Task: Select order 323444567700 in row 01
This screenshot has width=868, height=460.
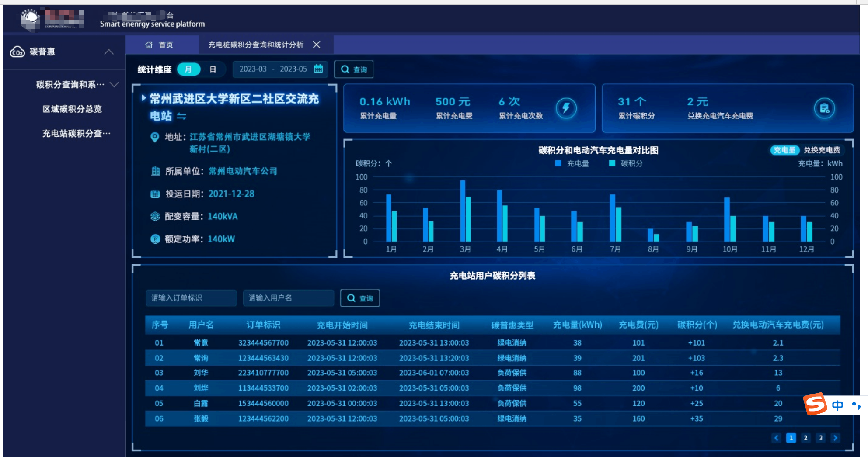Action: tap(263, 343)
